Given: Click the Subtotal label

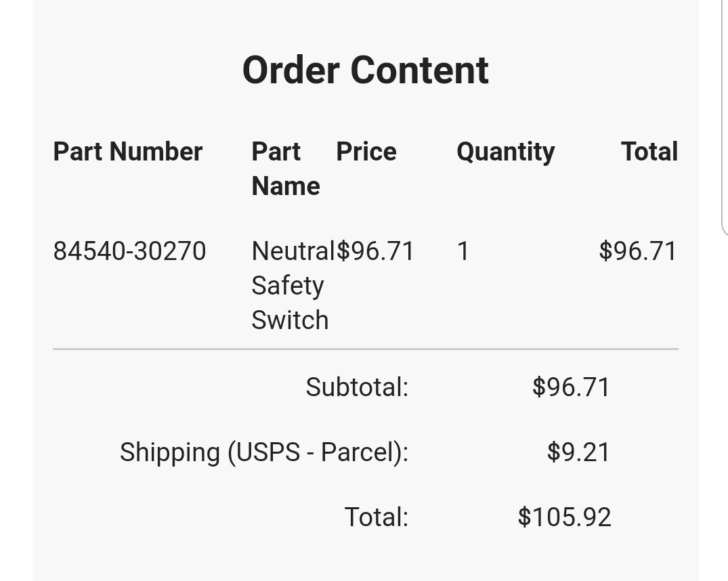Looking at the screenshot, I should (357, 387).
